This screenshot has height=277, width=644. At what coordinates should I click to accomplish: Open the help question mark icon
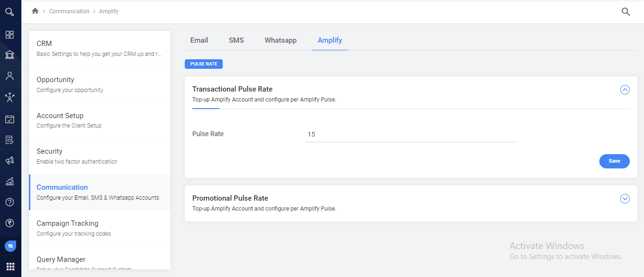[9, 202]
